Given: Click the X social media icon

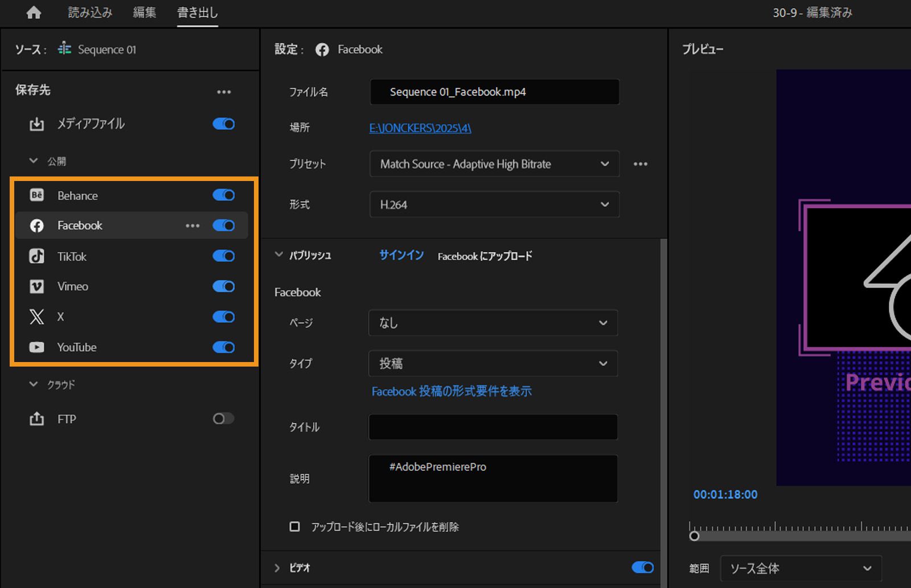Looking at the screenshot, I should pos(36,317).
